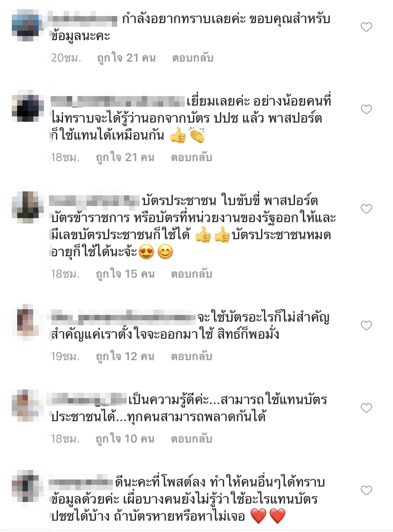
Task: Tap ตอบกลับ under the 10 likes comment
Action: [191, 439]
